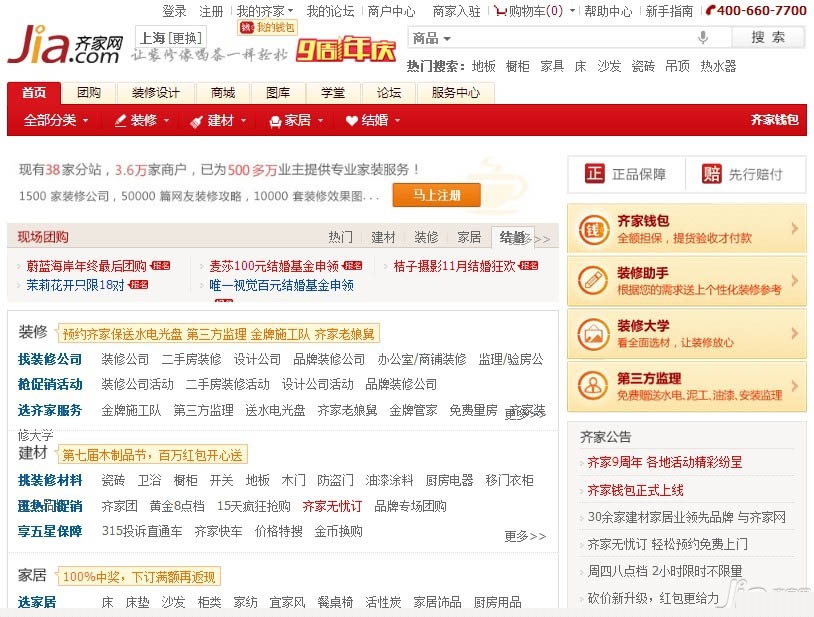
Task: Click the microphone voice search icon
Action: point(702,37)
